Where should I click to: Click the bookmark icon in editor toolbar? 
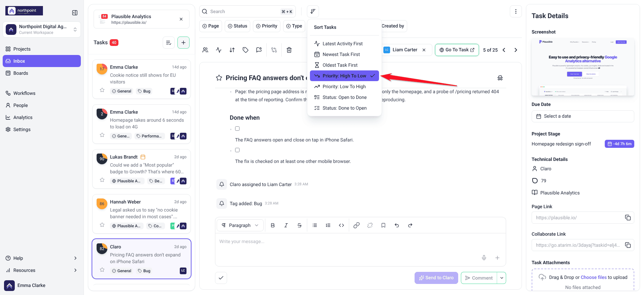pos(383,225)
